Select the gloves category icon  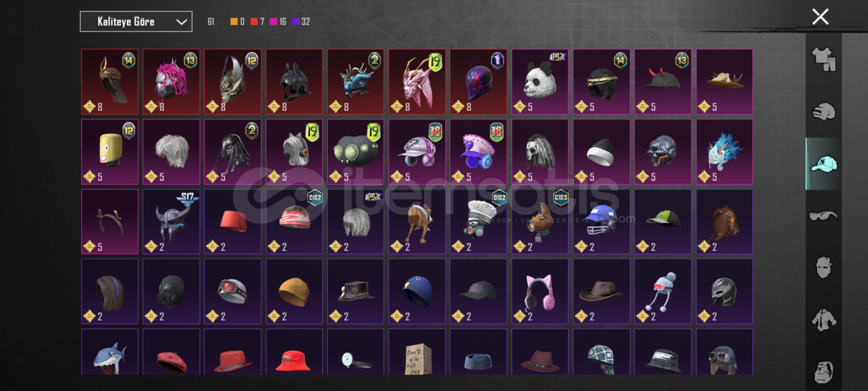click(x=824, y=112)
